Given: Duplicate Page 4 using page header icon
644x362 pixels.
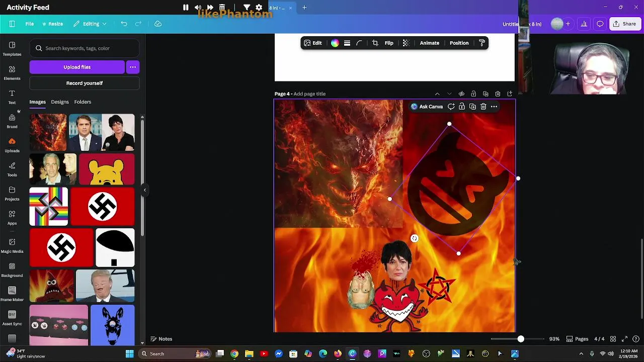Looking at the screenshot, I should [486, 94].
